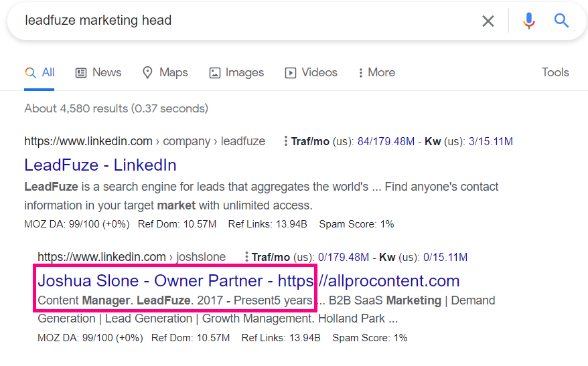Click the 'LeadFuze is a search engine' snippet
The height and width of the screenshot is (366, 588).
261,196
